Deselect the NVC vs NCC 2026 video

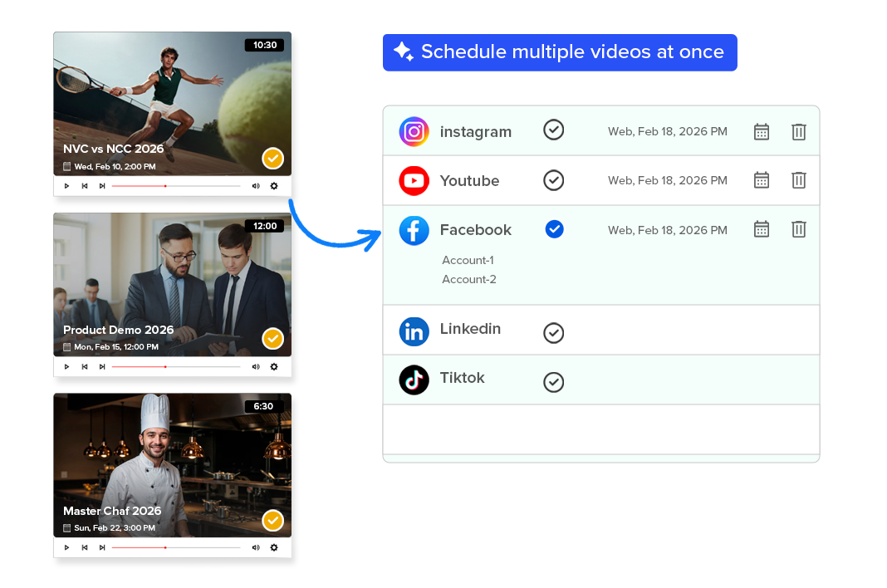(x=272, y=158)
